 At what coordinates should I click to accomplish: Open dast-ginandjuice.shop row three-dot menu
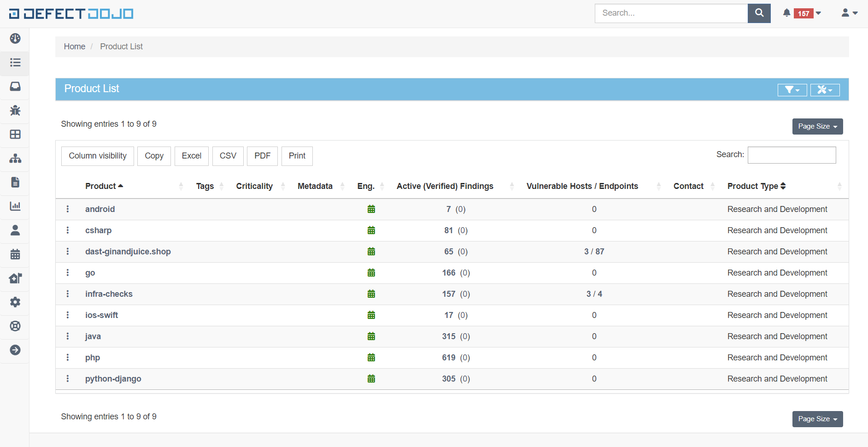point(68,252)
